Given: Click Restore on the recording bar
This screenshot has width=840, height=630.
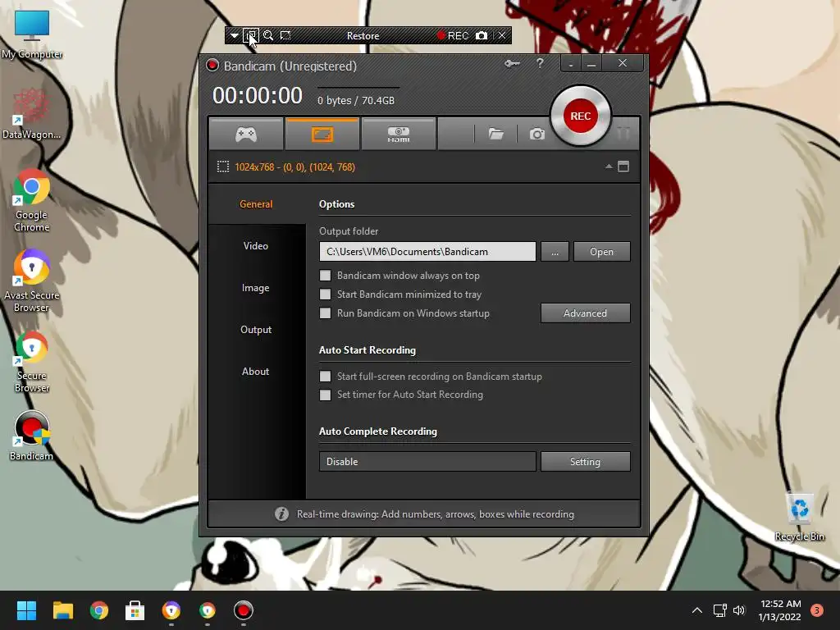Looking at the screenshot, I should point(363,36).
